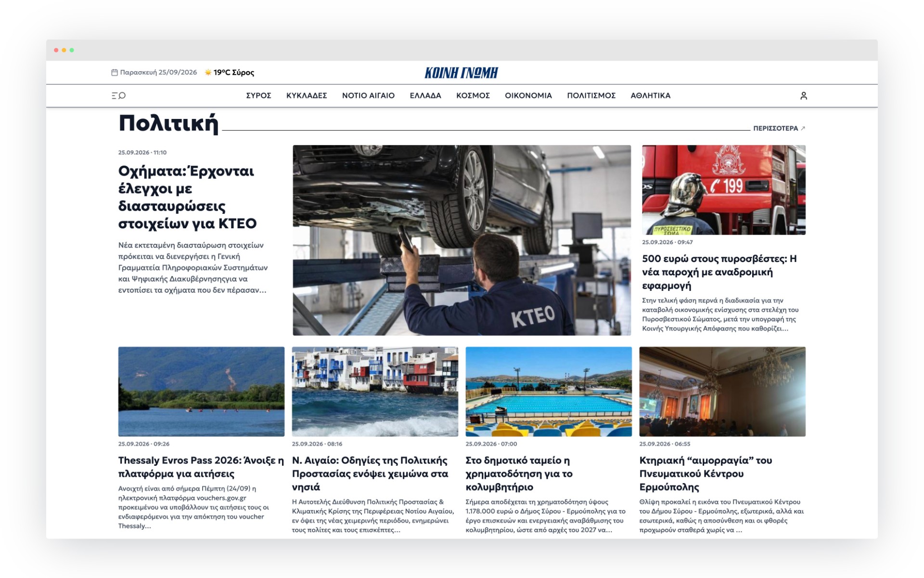Click the ΚΤΕΟ mechanic main image
924x578 pixels.
tap(462, 240)
